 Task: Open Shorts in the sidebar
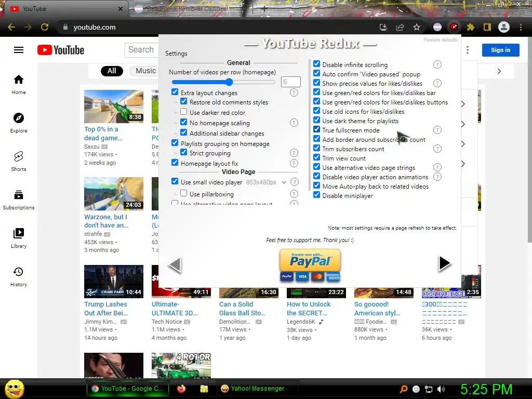[x=19, y=162]
